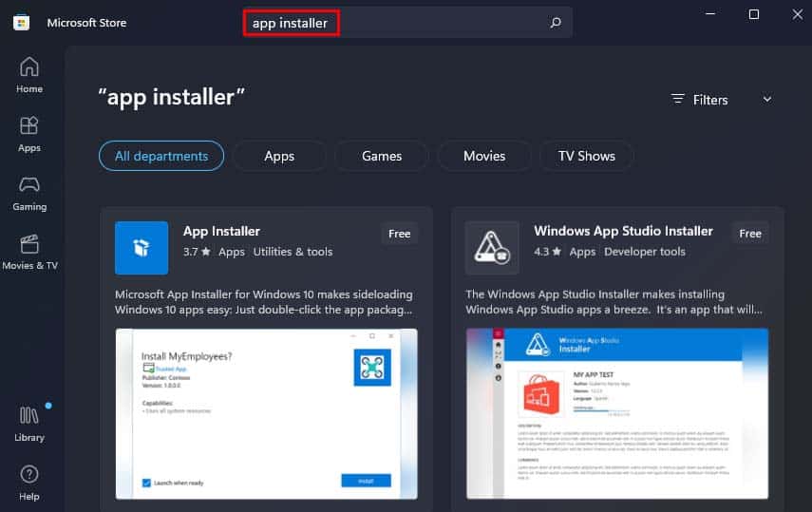This screenshot has width=812, height=512.
Task: Open the Home section in sidebar
Action: 29,75
